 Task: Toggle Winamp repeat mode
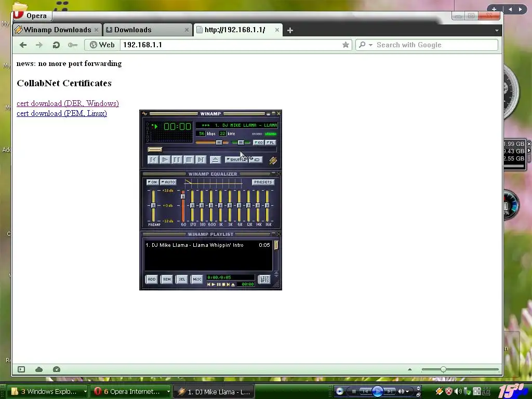point(256,159)
